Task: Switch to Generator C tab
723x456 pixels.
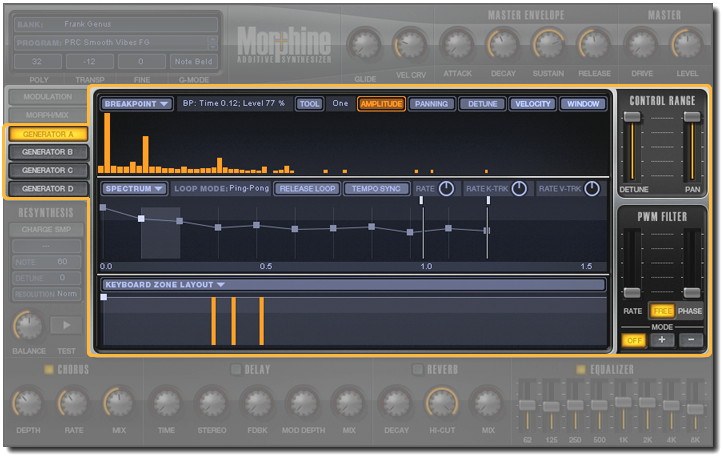Action: 48,170
